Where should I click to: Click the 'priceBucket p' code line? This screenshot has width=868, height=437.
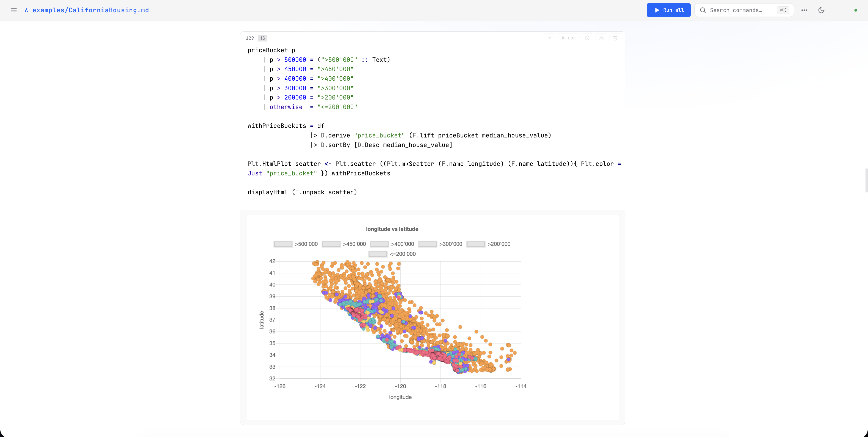point(271,50)
